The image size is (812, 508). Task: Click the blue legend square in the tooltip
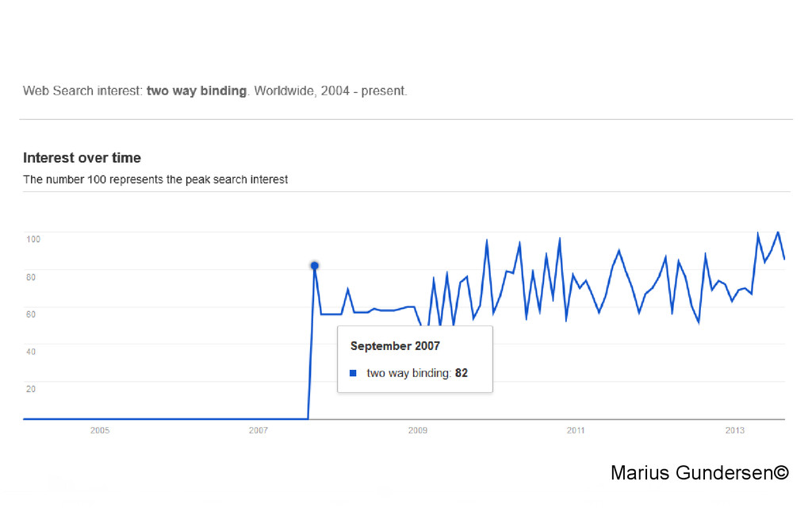click(x=353, y=373)
